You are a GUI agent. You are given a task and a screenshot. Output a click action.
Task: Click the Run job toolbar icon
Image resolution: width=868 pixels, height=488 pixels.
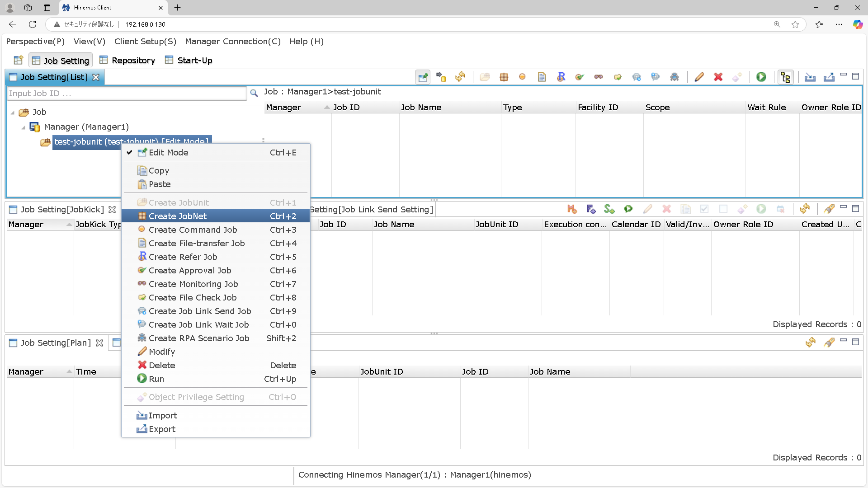click(761, 77)
